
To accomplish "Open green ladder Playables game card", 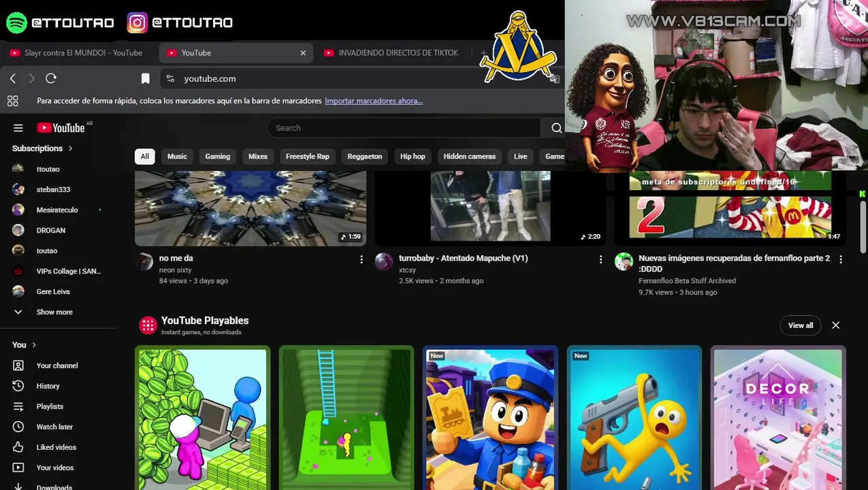I will [347, 418].
